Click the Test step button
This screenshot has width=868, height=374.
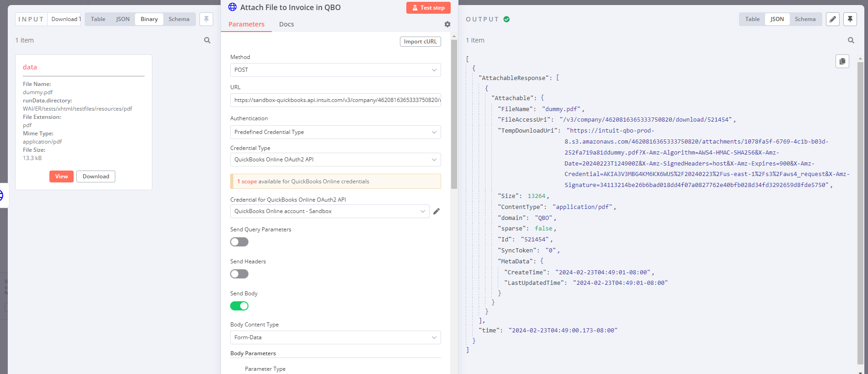[428, 8]
